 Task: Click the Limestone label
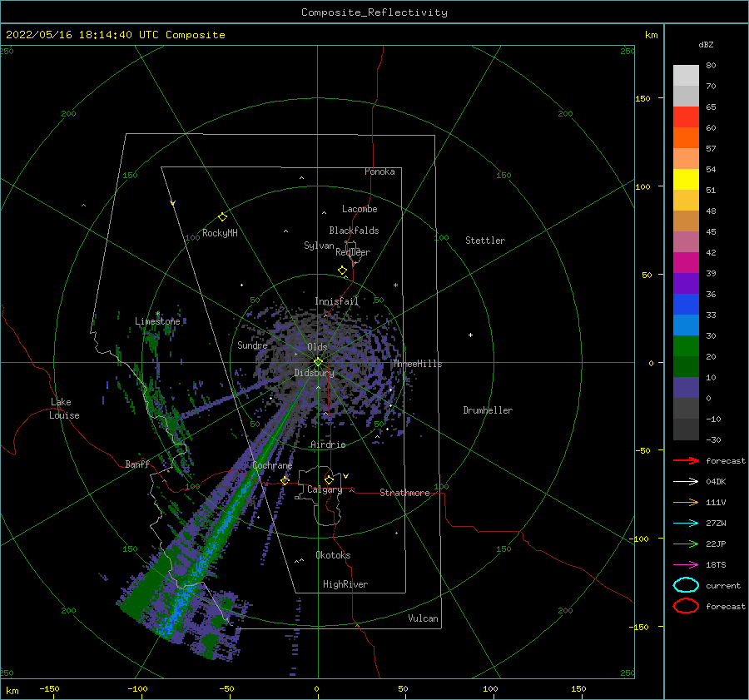[157, 321]
